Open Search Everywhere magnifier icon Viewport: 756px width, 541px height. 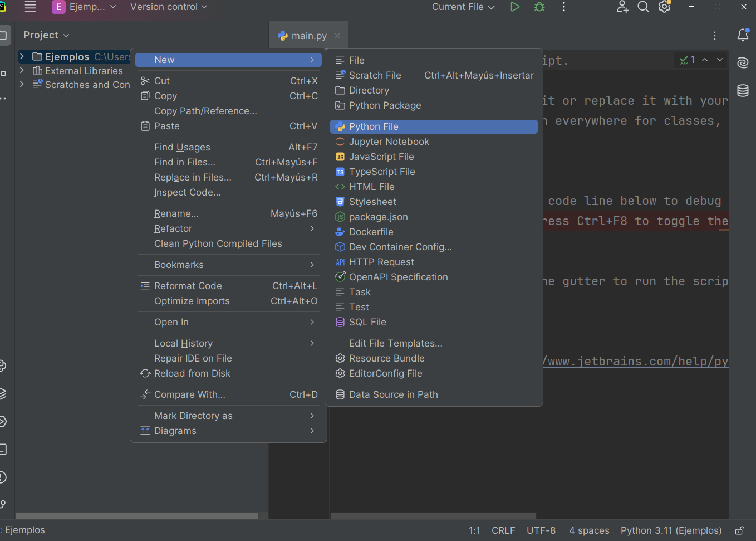(643, 7)
